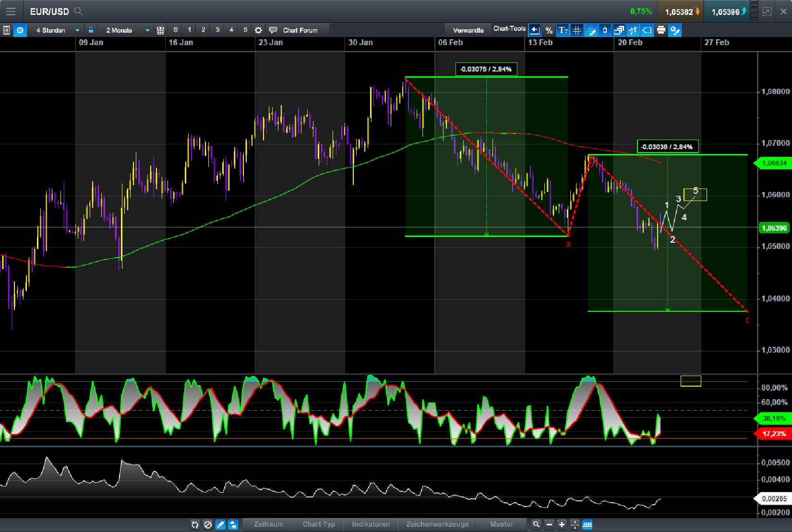Click the refresh chart icon at bottom
The image size is (792, 532).
pyautogui.click(x=195, y=524)
